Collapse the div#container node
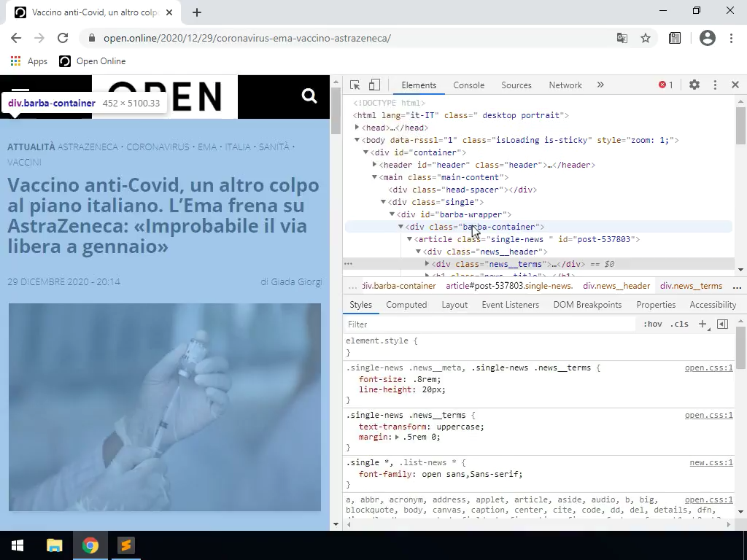This screenshot has width=747, height=560. [x=365, y=152]
